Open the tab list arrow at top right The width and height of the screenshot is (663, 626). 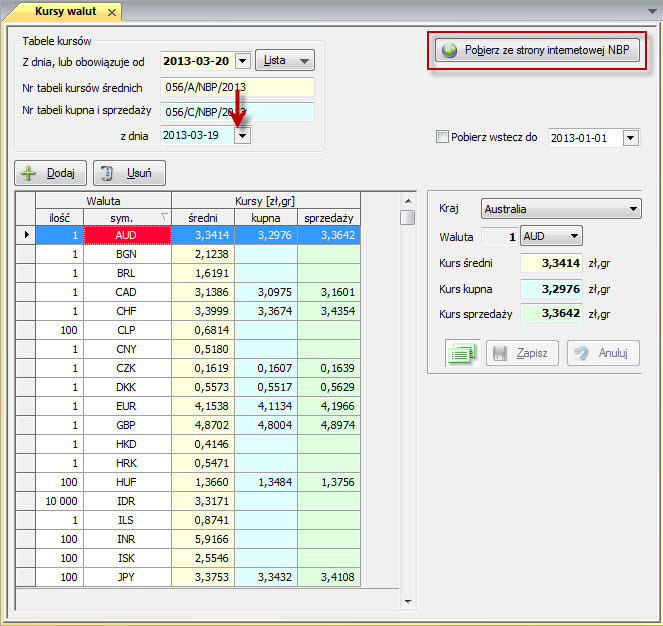(x=652, y=11)
